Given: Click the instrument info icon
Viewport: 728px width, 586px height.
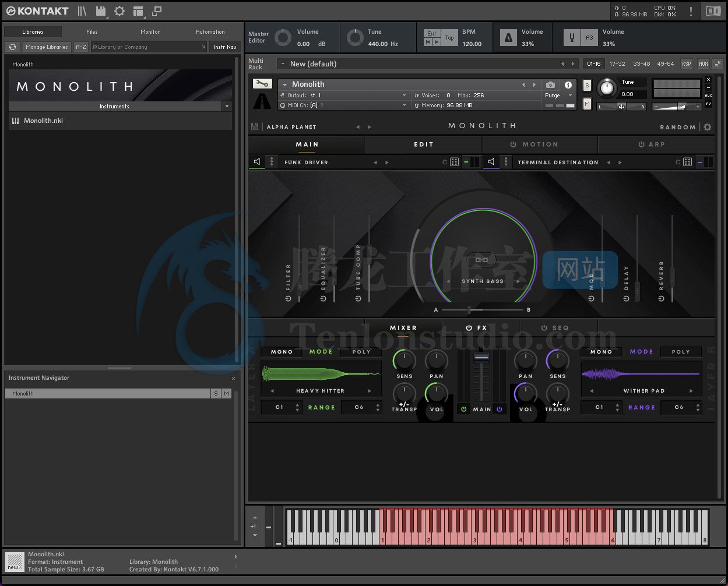Looking at the screenshot, I should click(x=568, y=85).
